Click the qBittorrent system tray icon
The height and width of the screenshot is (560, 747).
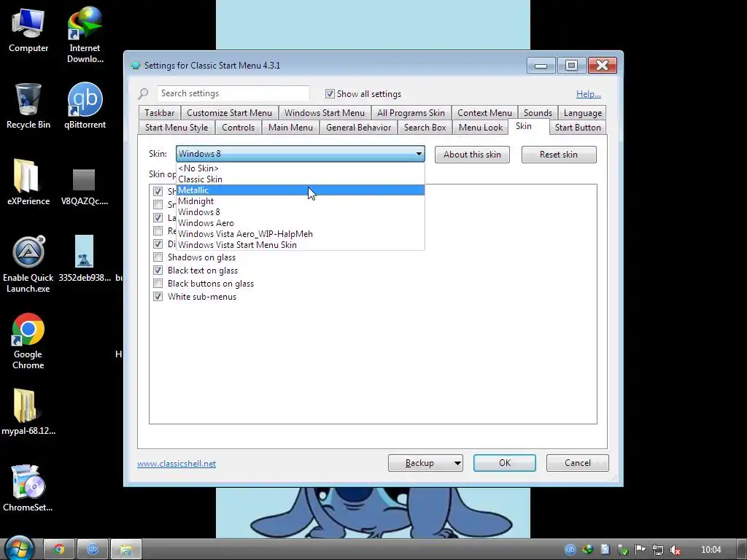point(570,550)
